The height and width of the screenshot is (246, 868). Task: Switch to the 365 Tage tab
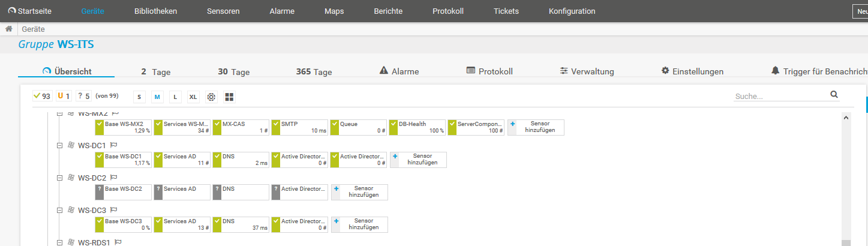coord(314,71)
